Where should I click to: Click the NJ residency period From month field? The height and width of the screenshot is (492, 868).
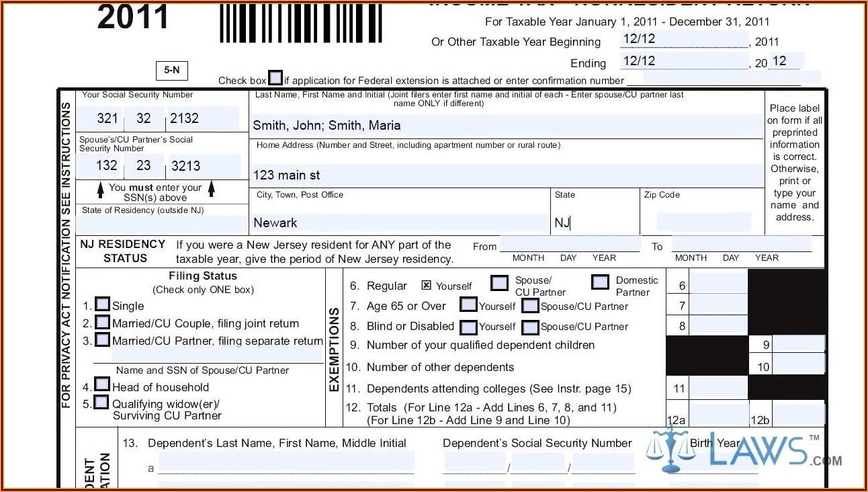point(528,243)
